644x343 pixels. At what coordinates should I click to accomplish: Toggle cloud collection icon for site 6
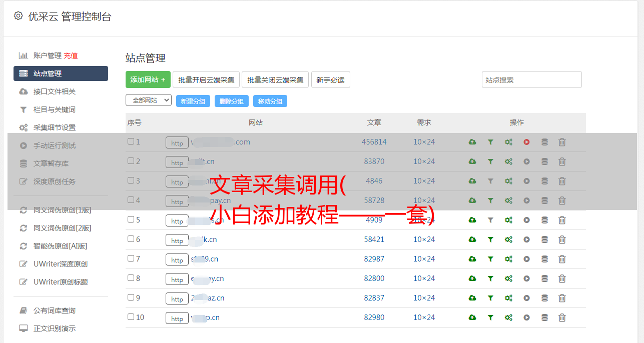(472, 239)
